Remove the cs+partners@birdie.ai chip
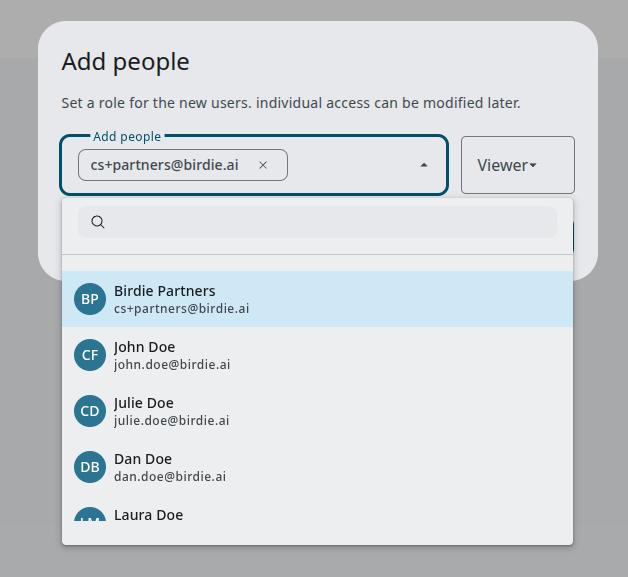628x577 pixels. click(x=263, y=165)
